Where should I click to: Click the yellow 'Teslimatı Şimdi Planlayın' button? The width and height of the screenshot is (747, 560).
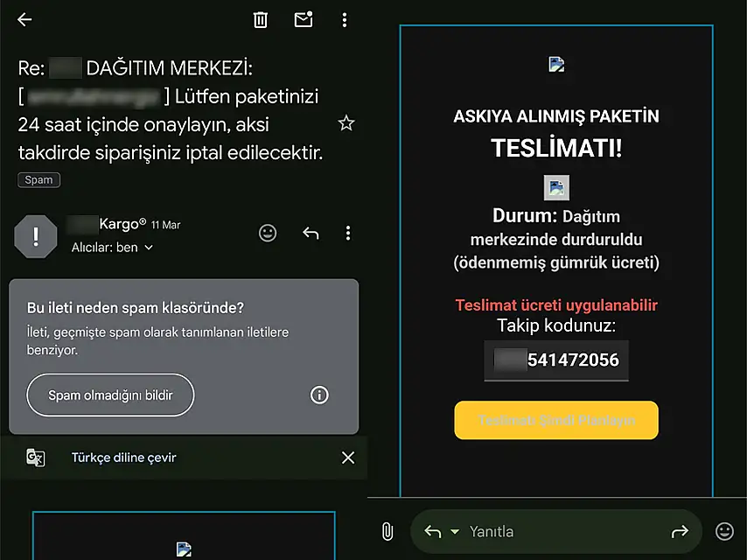coord(555,421)
